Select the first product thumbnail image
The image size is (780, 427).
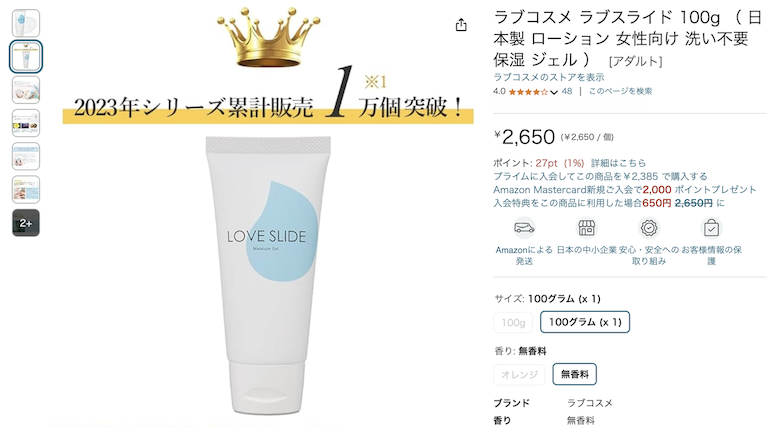26,23
